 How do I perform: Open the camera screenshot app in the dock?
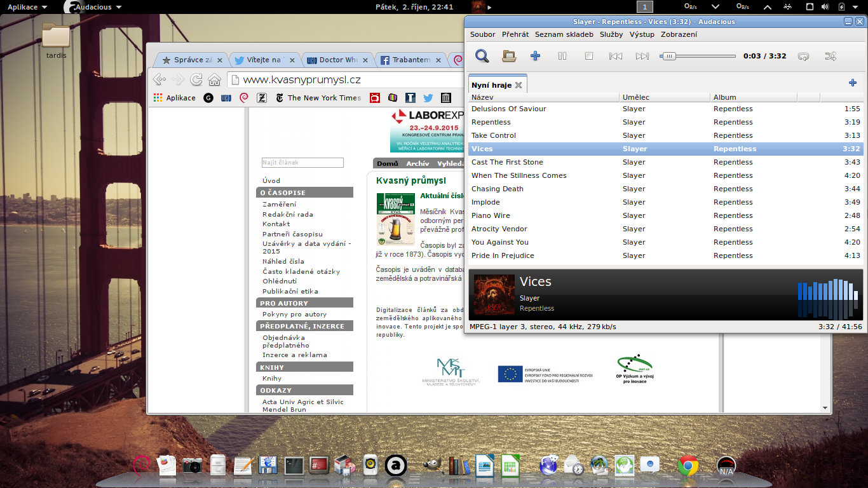pyautogui.click(x=192, y=466)
